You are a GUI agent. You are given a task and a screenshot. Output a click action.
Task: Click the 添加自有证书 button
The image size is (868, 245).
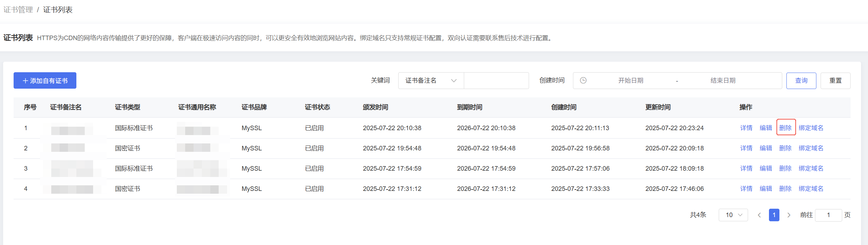45,81
